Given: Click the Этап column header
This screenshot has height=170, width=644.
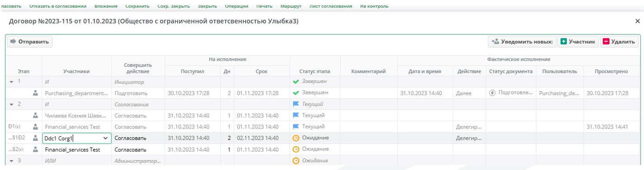Looking at the screenshot, I should 24,71.
